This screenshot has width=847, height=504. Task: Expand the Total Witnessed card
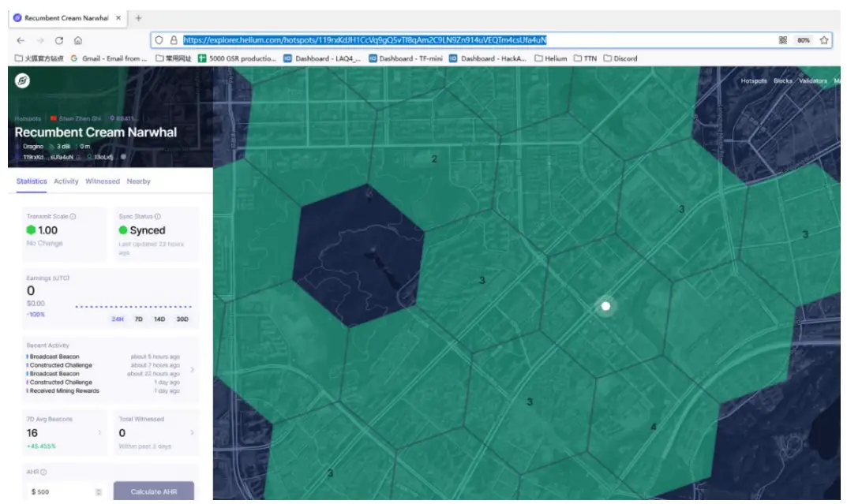pos(193,432)
